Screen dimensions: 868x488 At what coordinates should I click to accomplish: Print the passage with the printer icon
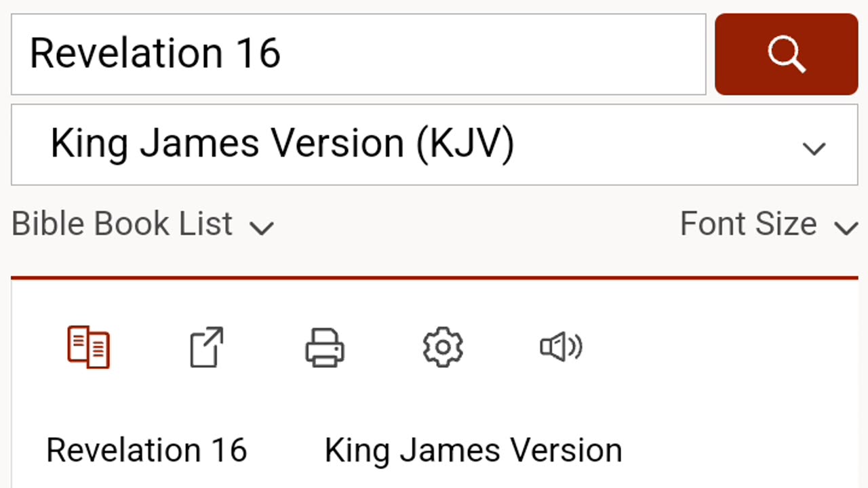pos(324,347)
